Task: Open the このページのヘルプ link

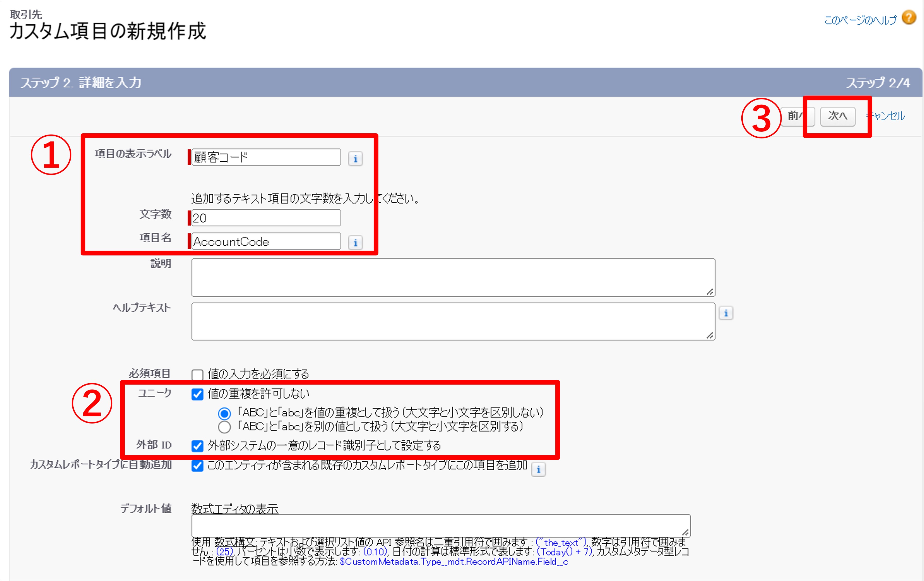Action: [x=860, y=20]
